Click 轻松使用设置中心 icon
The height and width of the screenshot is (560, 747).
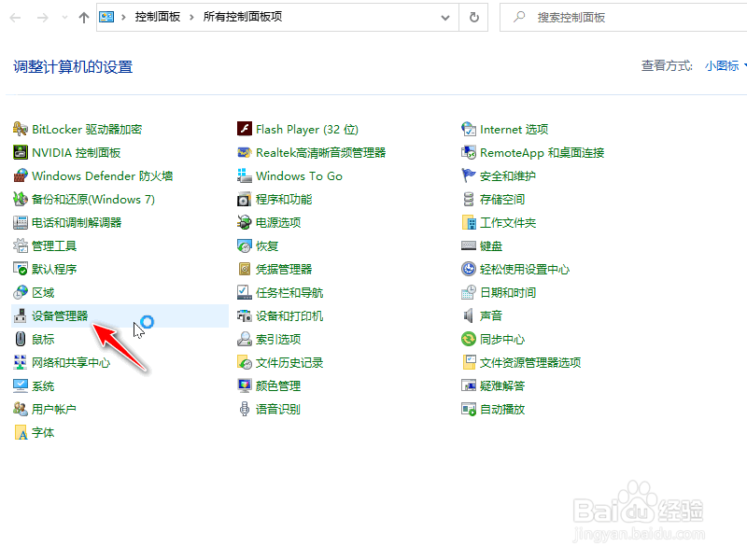[469, 269]
